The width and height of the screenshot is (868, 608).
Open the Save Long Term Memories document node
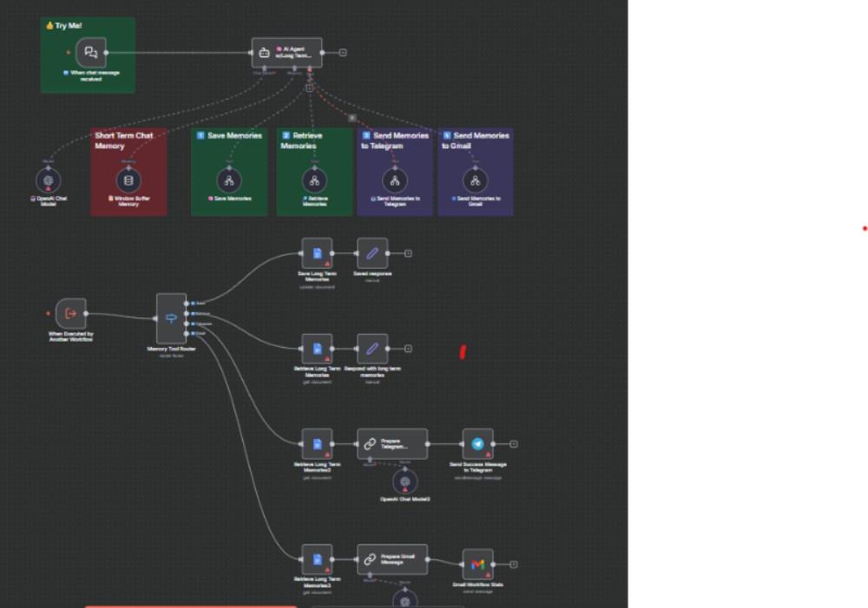317,253
